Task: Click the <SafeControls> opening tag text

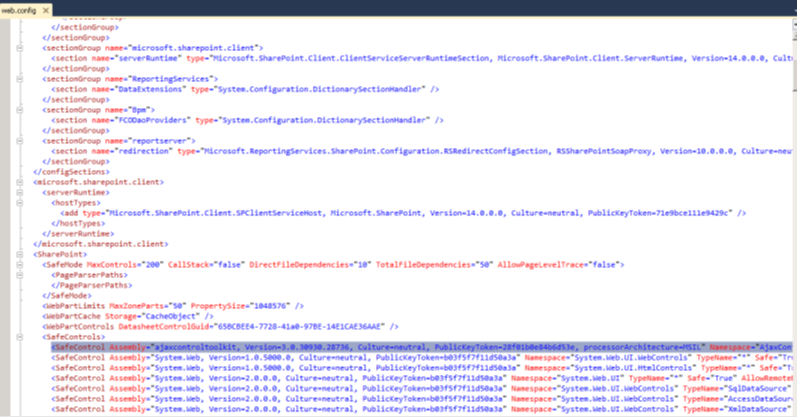Action: (73, 337)
